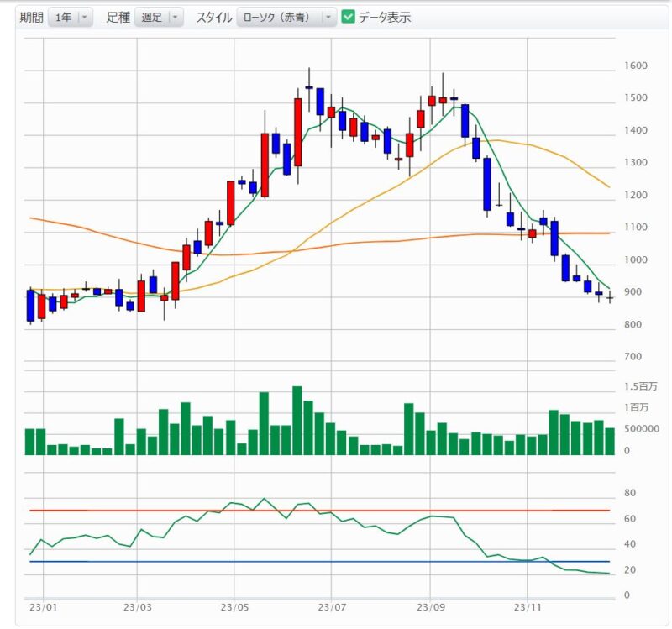Image resolution: width=672 pixels, height=629 pixels.
Task: Click the 1.5百万 volume axis label
Action: click(x=640, y=386)
